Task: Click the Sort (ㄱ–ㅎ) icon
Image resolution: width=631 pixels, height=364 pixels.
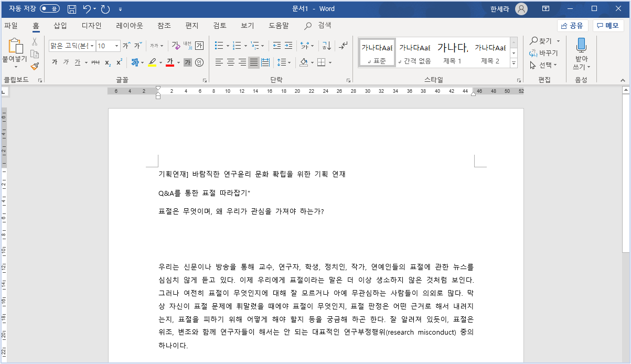Action: (326, 46)
